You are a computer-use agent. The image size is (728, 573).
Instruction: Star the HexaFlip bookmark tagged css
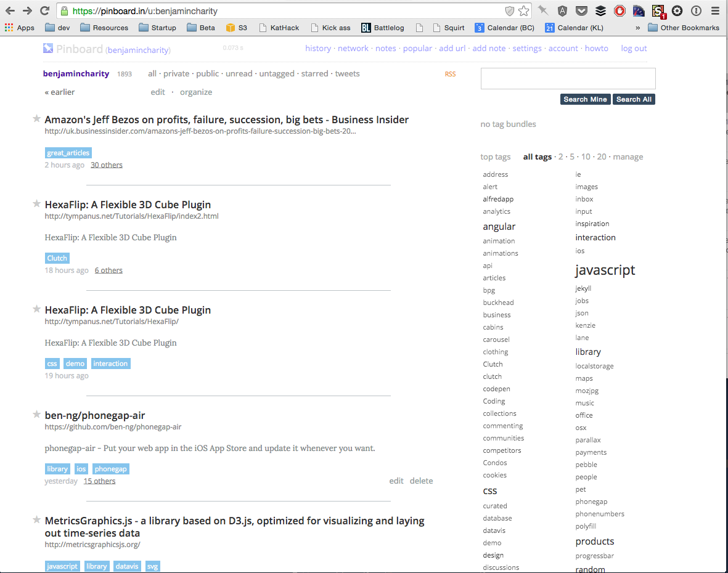coord(37,309)
